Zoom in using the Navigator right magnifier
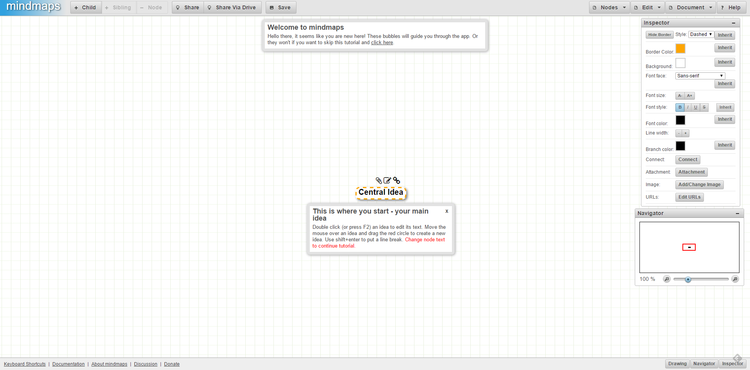The width and height of the screenshot is (750, 370). (x=735, y=279)
